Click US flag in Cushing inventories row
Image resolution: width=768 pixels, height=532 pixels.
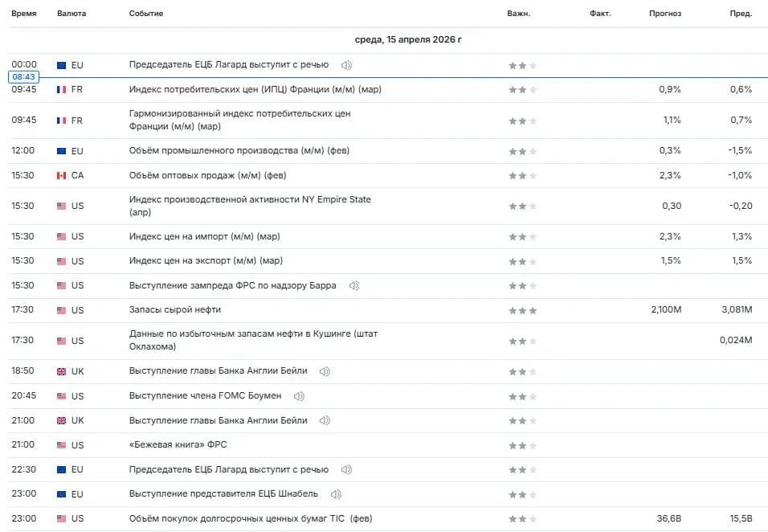[61, 341]
